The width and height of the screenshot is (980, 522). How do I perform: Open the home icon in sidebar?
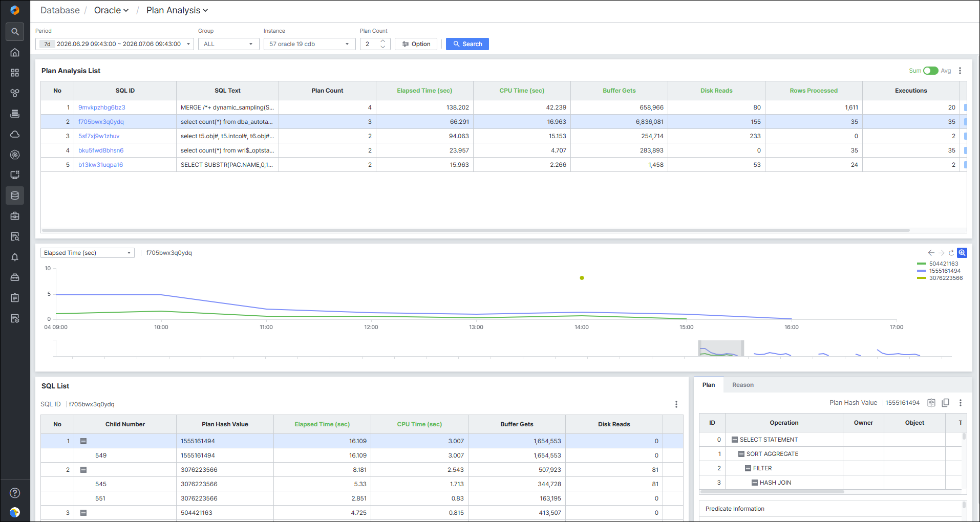[15, 52]
